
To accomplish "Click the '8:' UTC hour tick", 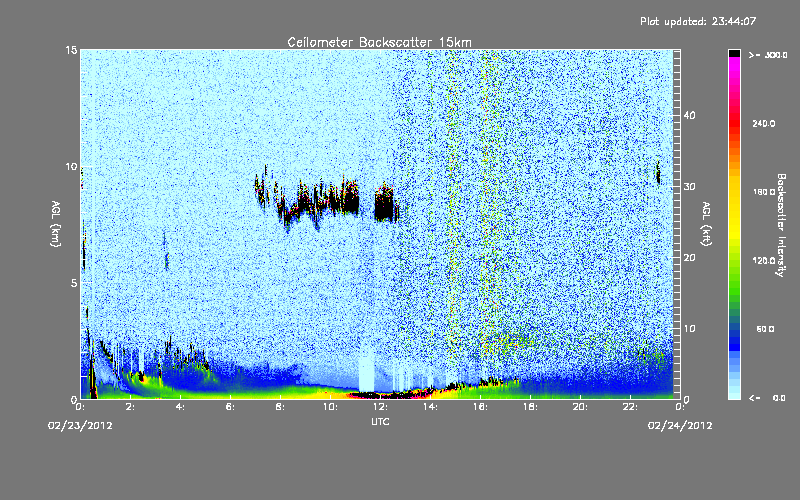I will 281,407.
